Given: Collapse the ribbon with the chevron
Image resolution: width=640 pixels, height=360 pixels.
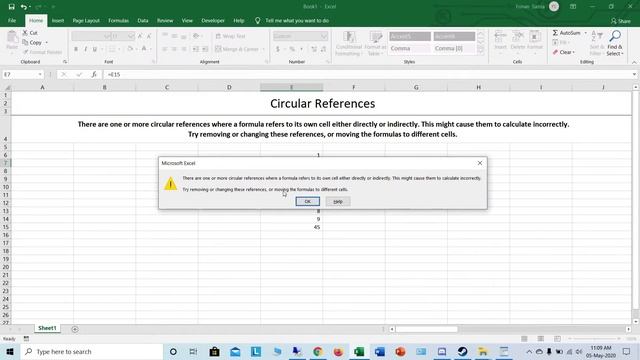Looking at the screenshot, I should [634, 62].
